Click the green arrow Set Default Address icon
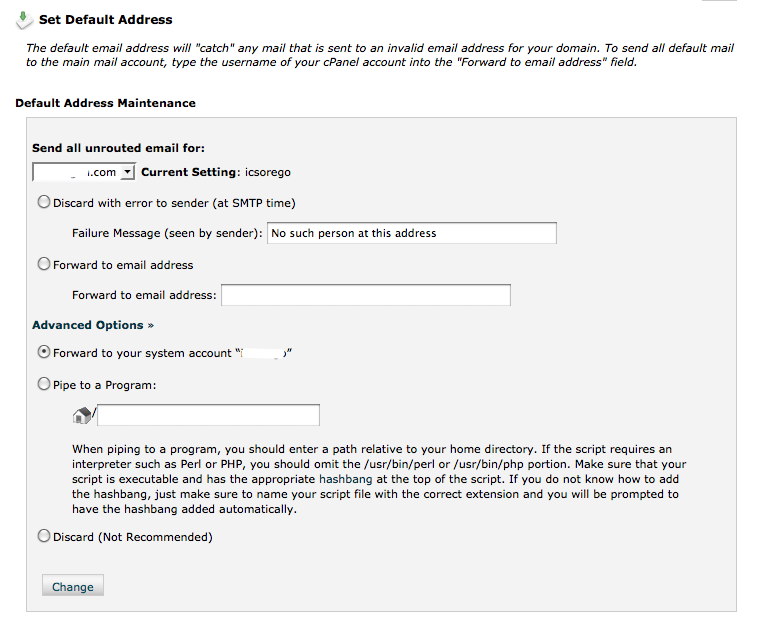The width and height of the screenshot is (757, 623). pos(25,18)
